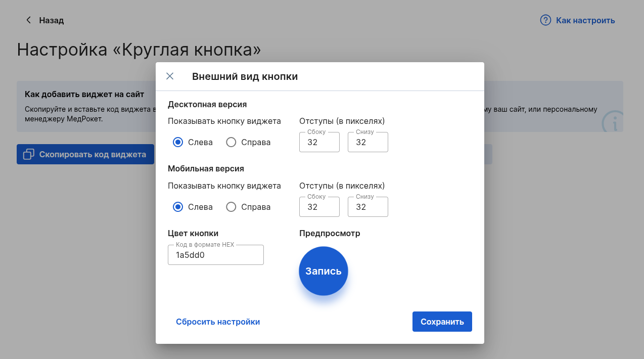Click the «Сбросить настройки» link
644x359 pixels.
pos(218,322)
